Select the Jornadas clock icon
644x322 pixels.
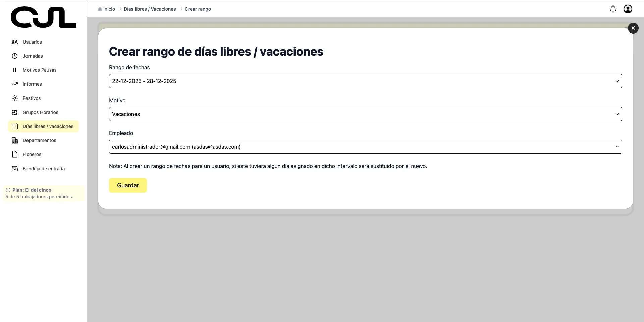(15, 56)
